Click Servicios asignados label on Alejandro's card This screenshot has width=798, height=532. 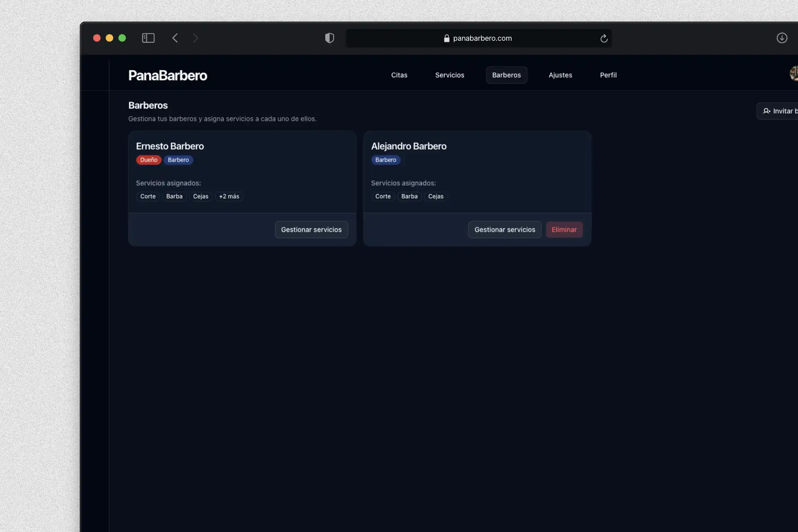pos(403,183)
